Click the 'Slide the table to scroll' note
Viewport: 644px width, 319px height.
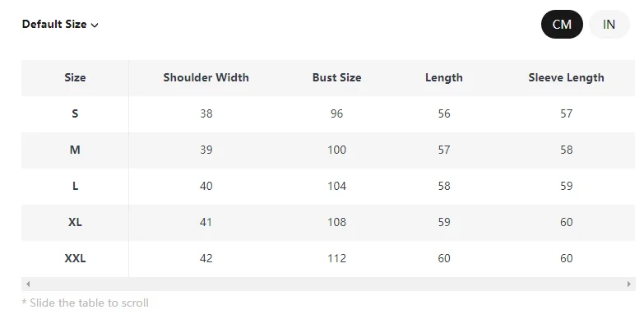click(85, 303)
